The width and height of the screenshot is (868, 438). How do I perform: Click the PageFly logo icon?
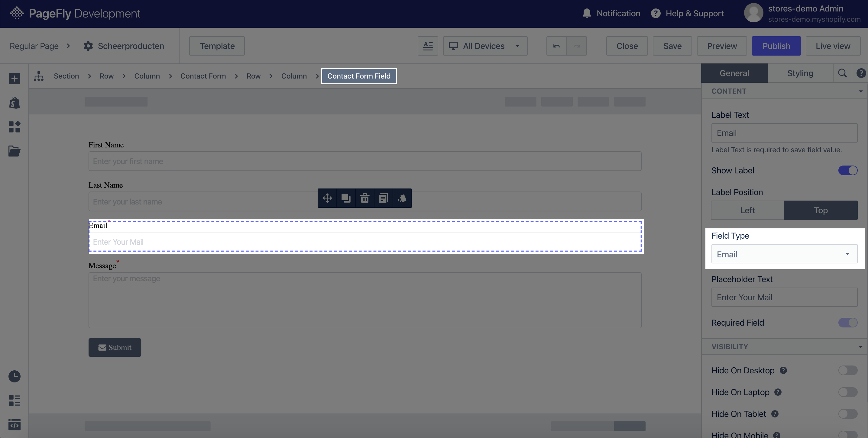click(17, 14)
